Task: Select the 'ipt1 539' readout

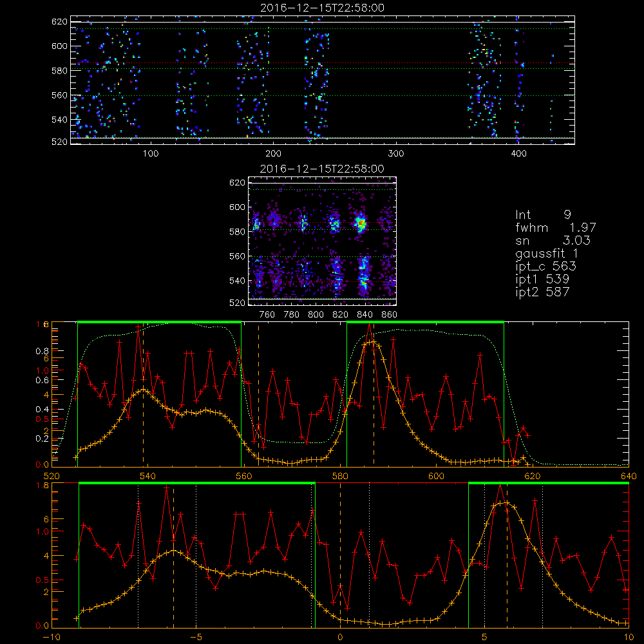Action: 542,279
